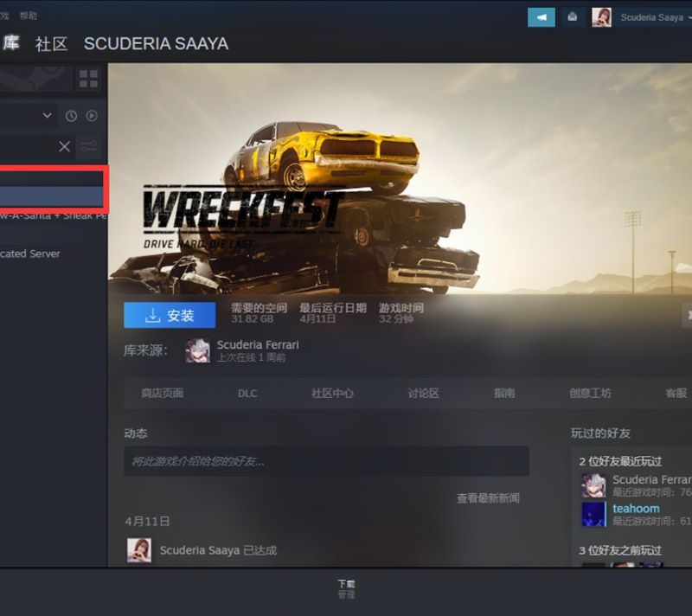Click the 动态 section title
692x616 pixels.
136,433
